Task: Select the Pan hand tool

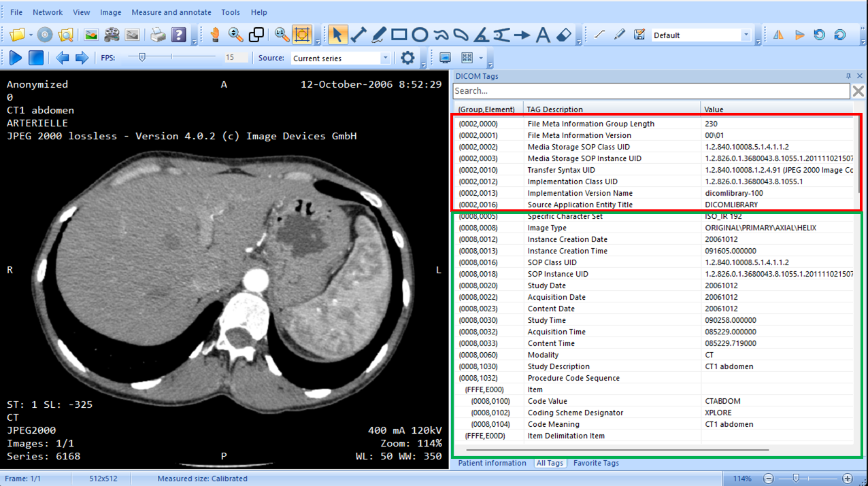Action: (215, 35)
